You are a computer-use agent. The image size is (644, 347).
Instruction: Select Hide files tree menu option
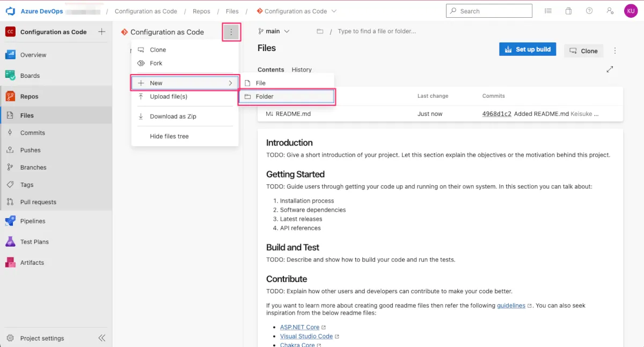tap(169, 136)
